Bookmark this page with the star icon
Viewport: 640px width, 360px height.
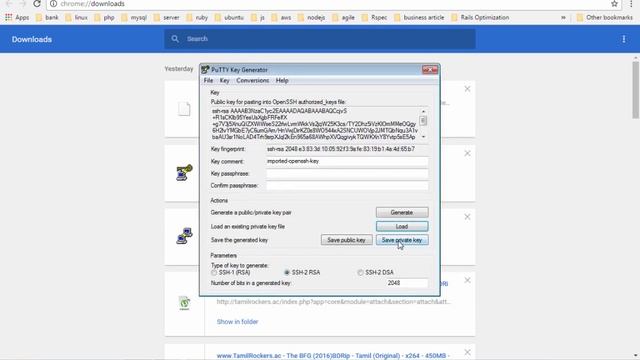coord(614,4)
